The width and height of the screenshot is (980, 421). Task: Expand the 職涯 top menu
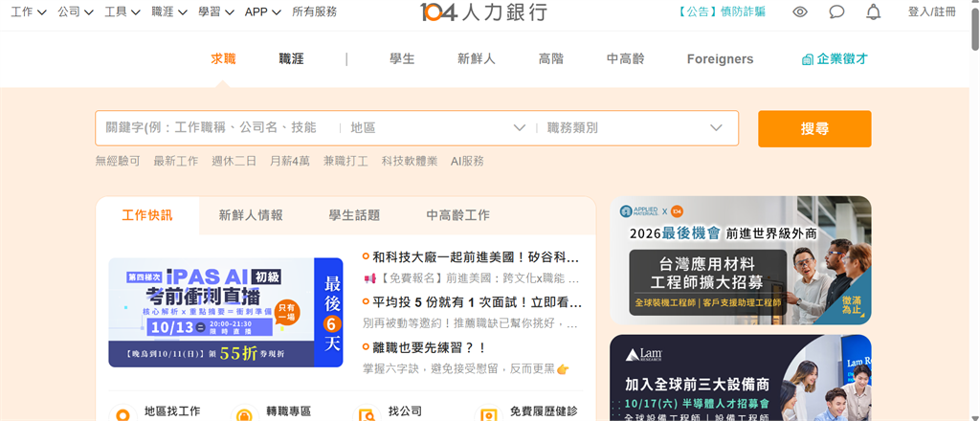coord(169,11)
